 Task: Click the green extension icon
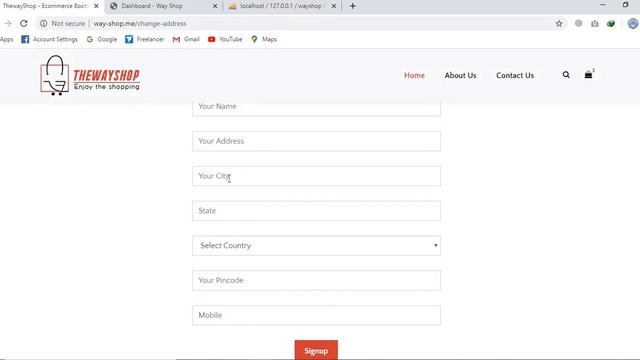tap(611, 24)
